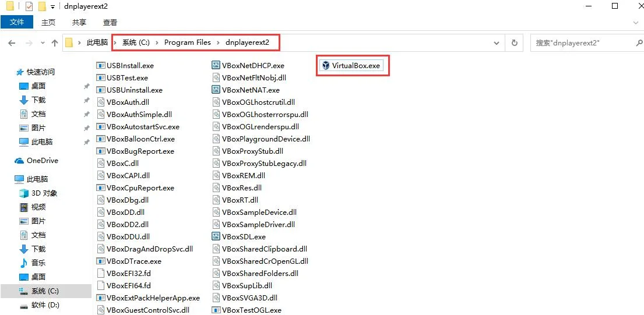
Task: Select the VBoxNetNAT.exe file icon
Action: [x=216, y=90]
